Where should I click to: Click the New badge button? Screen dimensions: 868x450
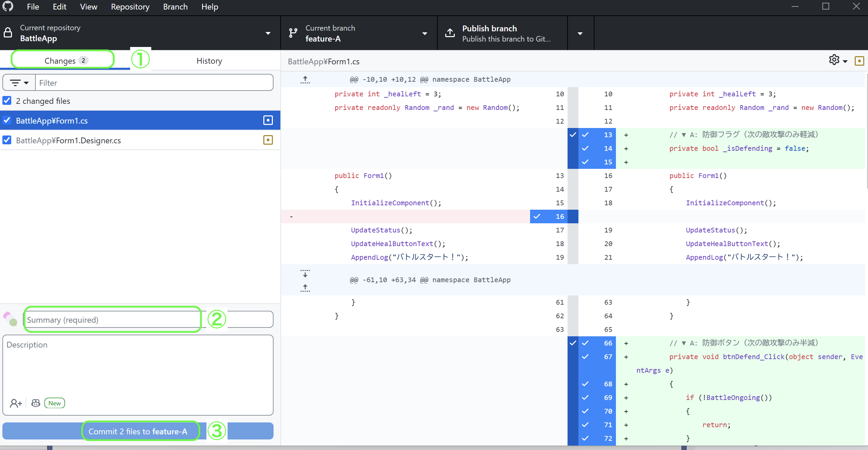coord(55,403)
